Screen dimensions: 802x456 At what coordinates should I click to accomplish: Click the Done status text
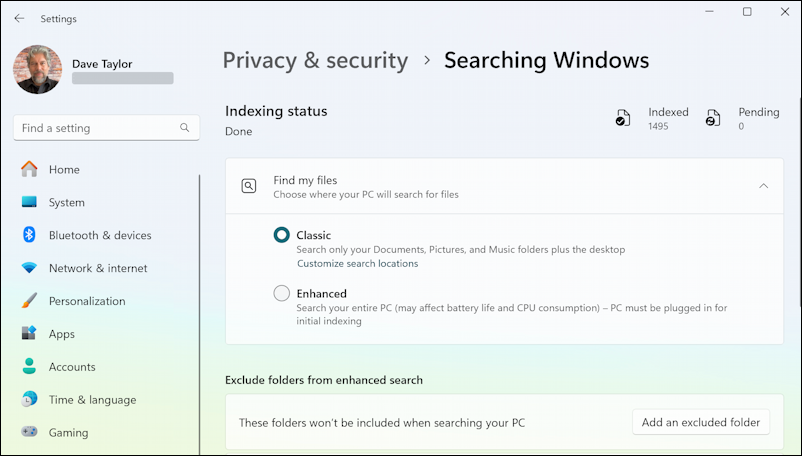pyautogui.click(x=238, y=131)
